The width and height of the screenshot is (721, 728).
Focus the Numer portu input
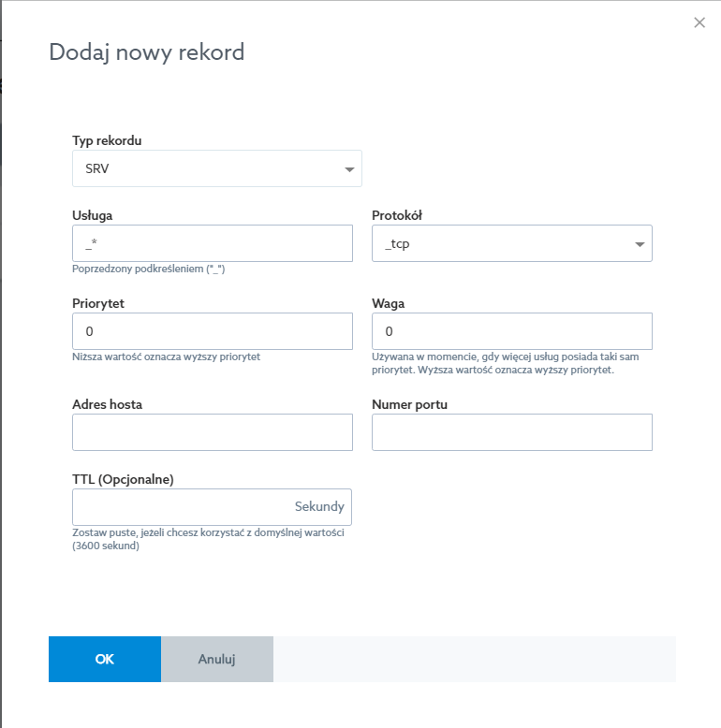[x=511, y=432]
